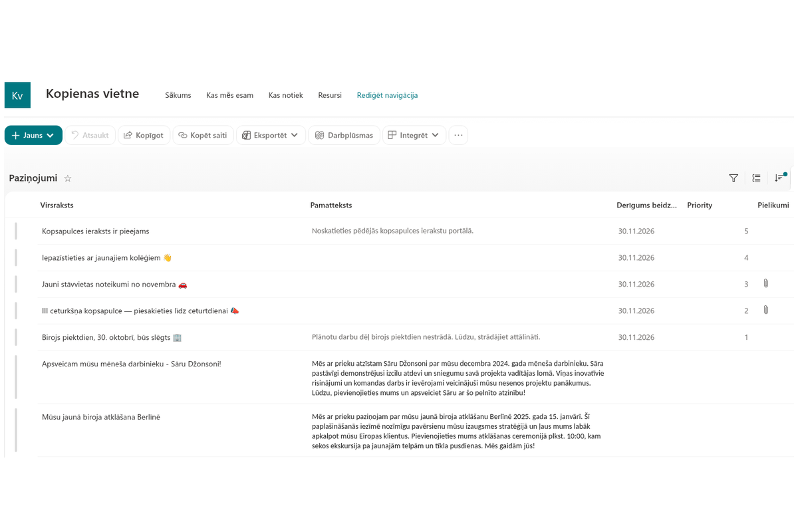798x532 pixels.
Task: Open item Jauni stāvvietas noteikumi no novembra
Action: [x=114, y=284]
